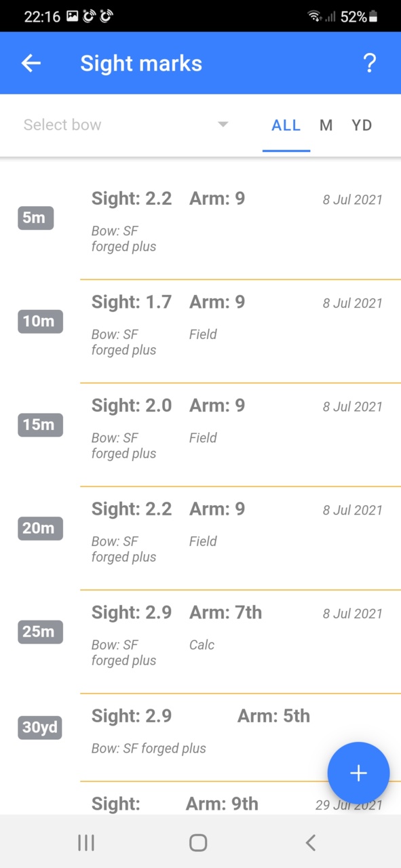The image size is (401, 868).
Task: Switch to the ALL tab
Action: 286,125
